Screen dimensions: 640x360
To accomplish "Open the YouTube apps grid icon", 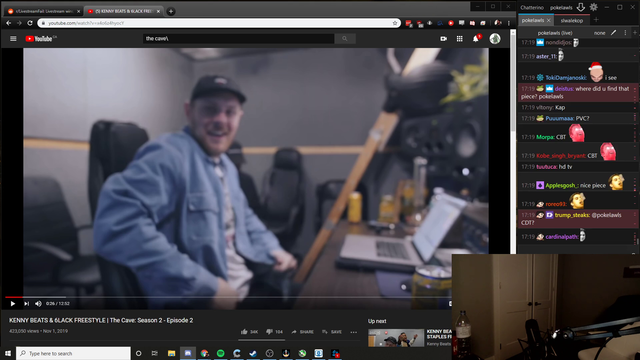I will 460,38.
